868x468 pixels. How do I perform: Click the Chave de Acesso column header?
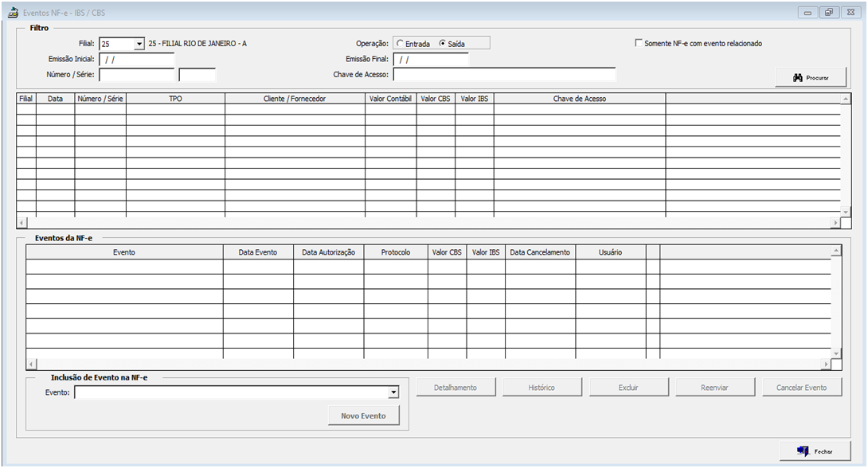coord(580,99)
